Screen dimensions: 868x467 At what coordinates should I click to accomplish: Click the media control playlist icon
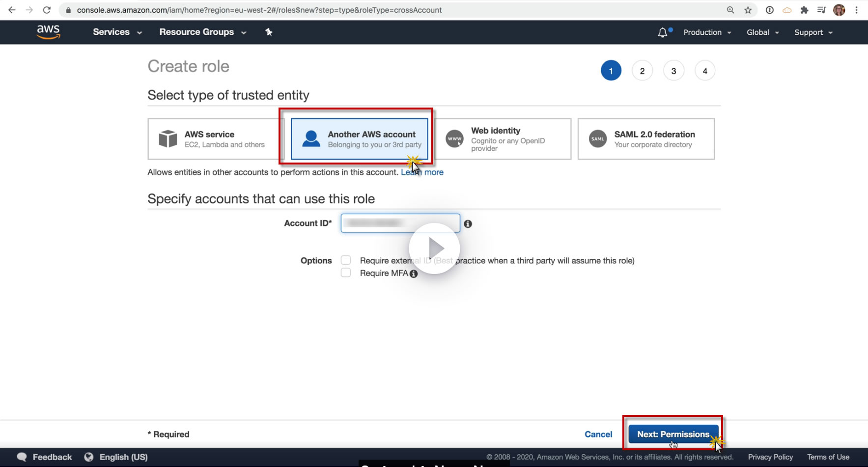[821, 10]
